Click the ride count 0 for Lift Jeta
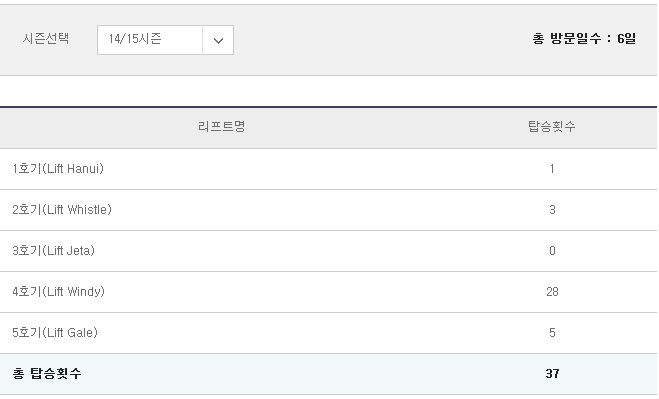This screenshot has height=399, width=659. tap(552, 251)
